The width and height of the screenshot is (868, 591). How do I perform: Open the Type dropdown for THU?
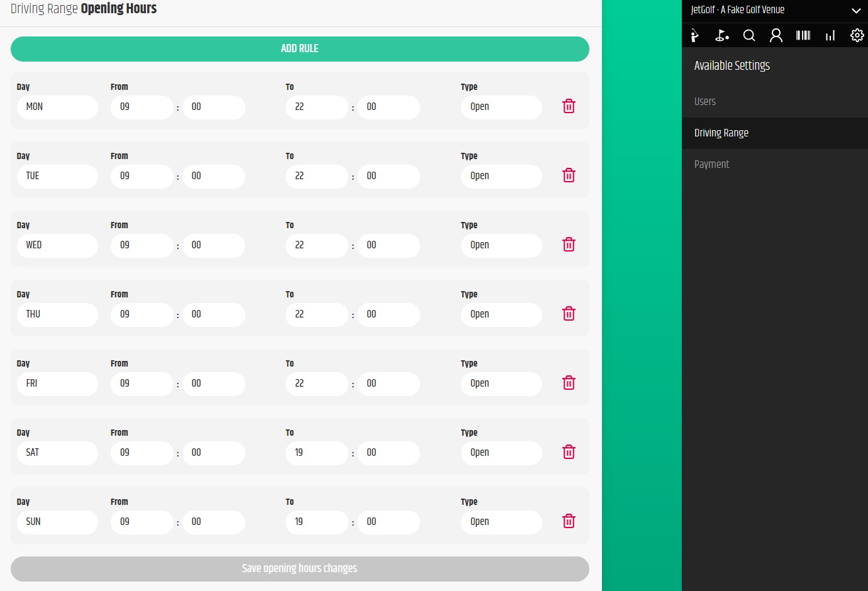pos(501,314)
